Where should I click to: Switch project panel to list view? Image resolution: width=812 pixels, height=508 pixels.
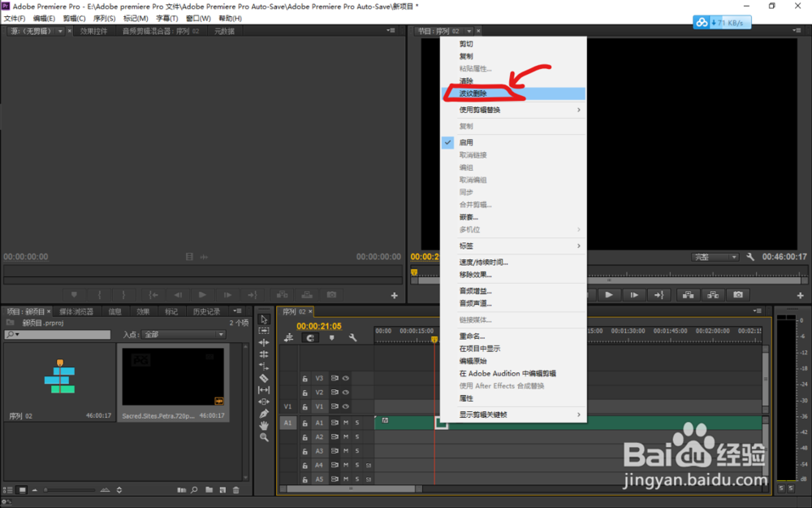coord(8,490)
